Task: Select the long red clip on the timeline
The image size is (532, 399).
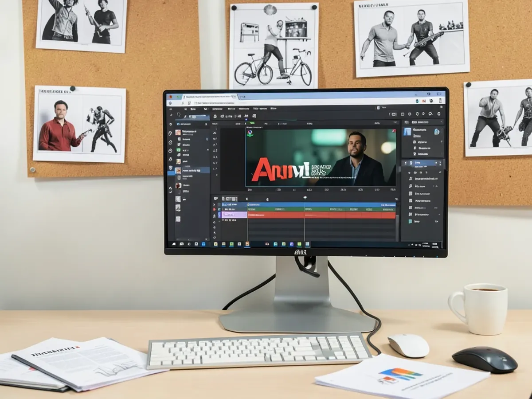Action: (321, 215)
